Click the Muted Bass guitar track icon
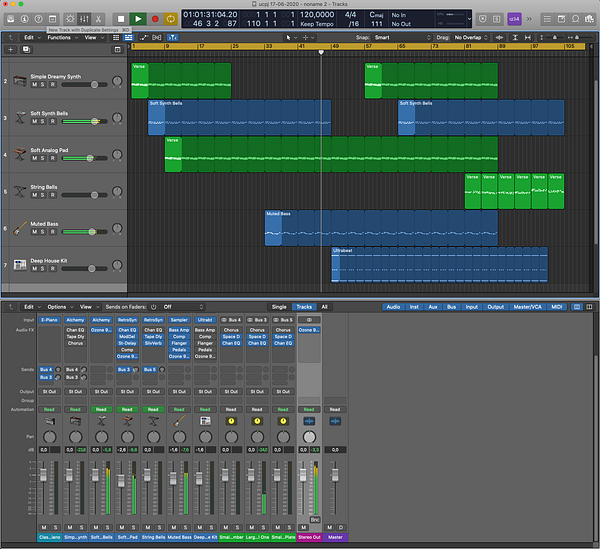The width and height of the screenshot is (600, 549). click(20, 229)
